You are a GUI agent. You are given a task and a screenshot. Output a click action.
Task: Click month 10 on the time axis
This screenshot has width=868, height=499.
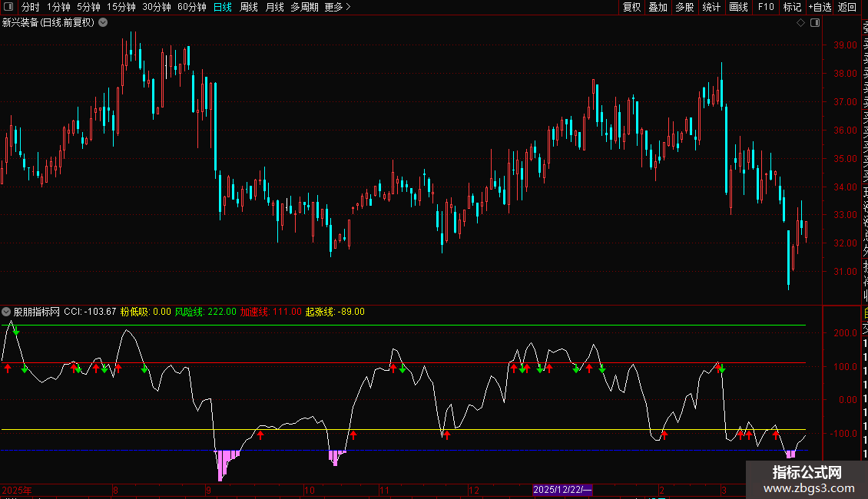[310, 490]
